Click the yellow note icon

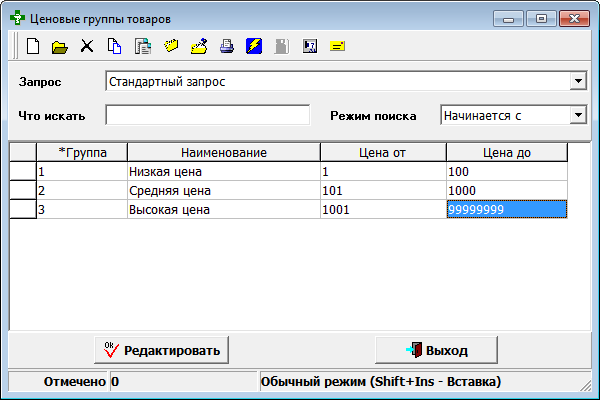pyautogui.click(x=337, y=46)
